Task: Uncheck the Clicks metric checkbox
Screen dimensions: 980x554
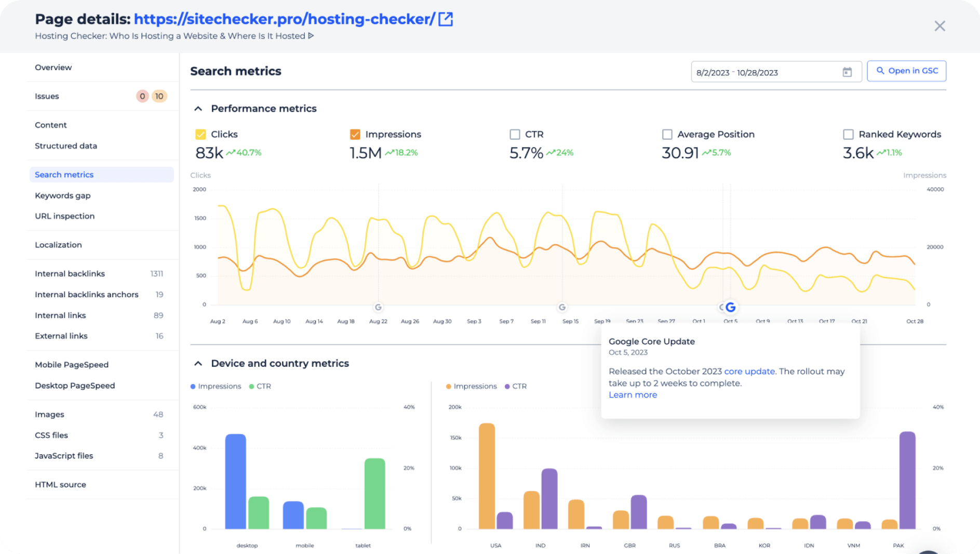Action: [200, 135]
